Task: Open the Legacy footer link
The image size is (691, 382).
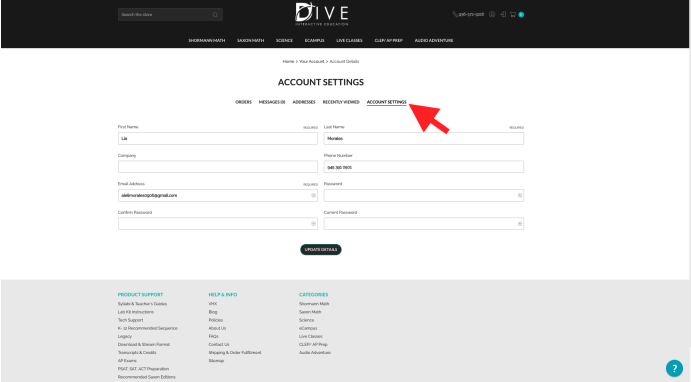Action: [x=125, y=336]
